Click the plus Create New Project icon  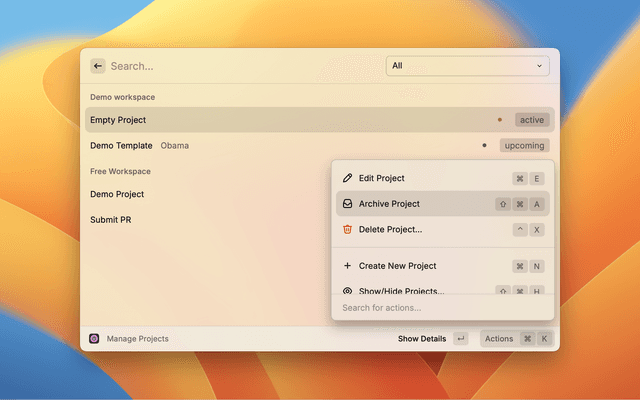pyautogui.click(x=348, y=266)
